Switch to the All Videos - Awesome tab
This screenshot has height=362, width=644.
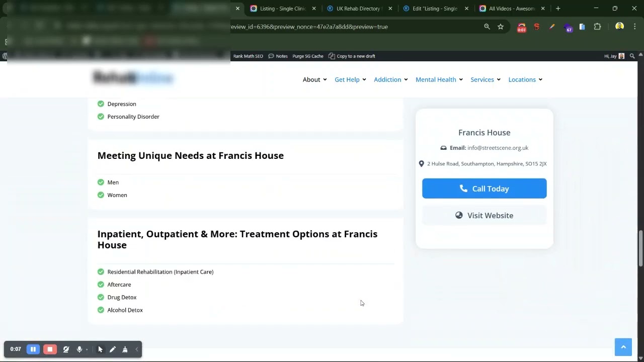coord(511,9)
